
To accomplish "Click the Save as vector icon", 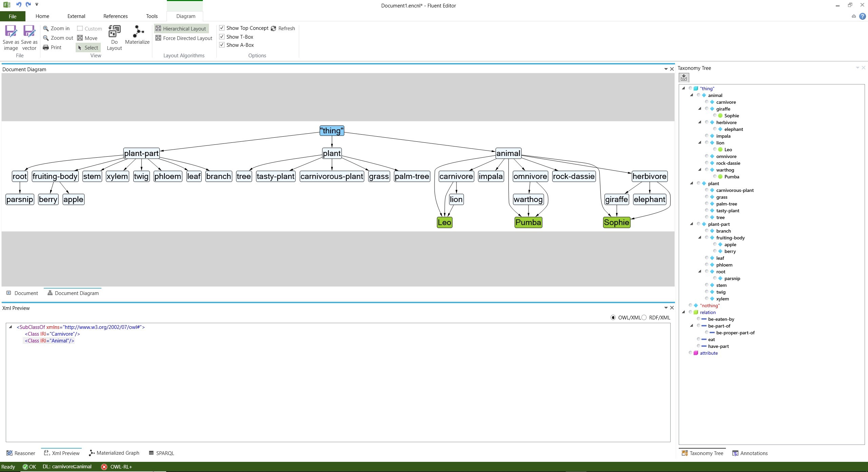I will 29,32.
